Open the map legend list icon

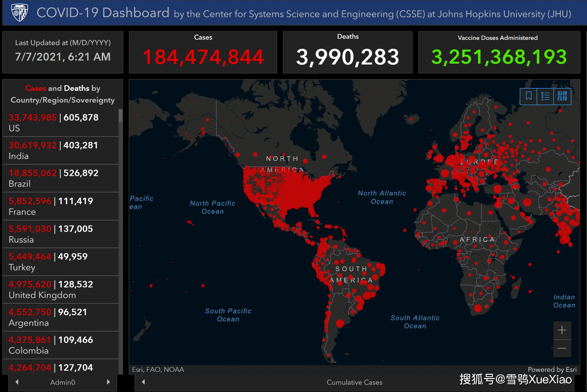545,96
